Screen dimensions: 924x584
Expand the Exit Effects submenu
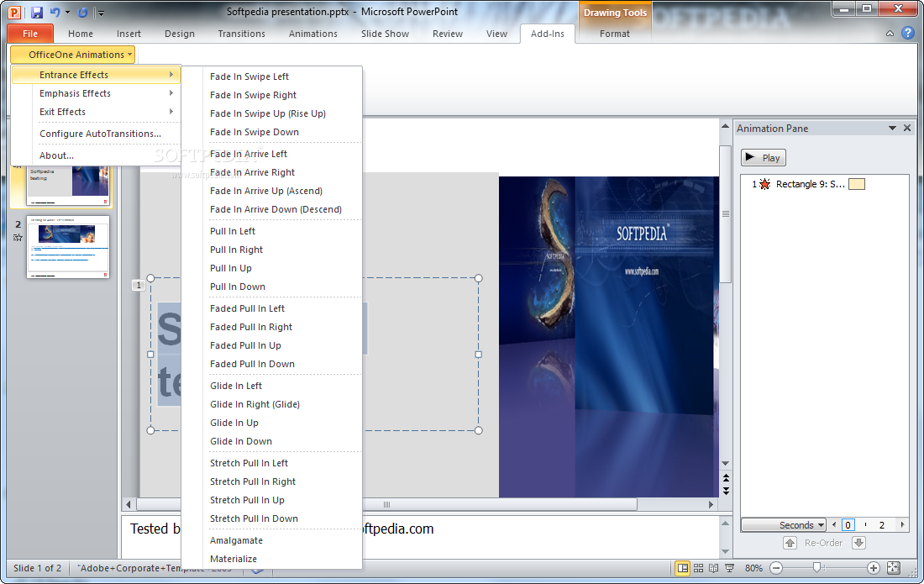coord(96,112)
